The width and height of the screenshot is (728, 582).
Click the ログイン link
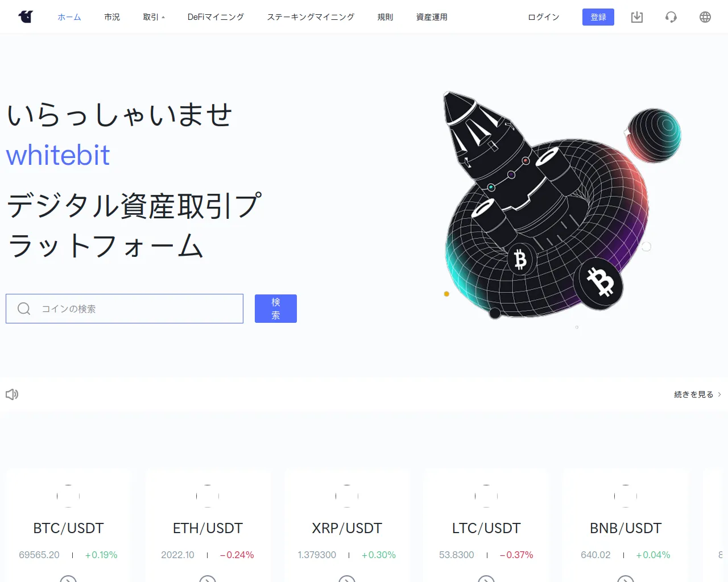pos(544,17)
